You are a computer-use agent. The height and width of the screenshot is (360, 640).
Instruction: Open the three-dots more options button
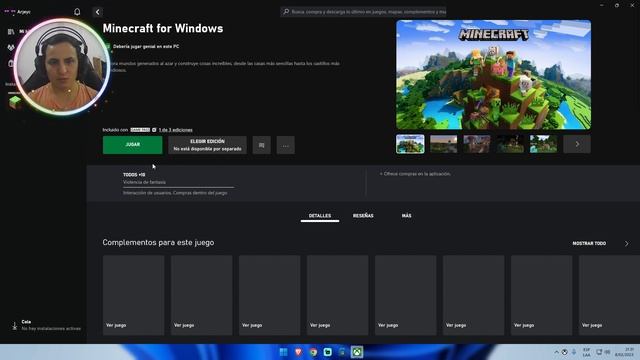click(x=286, y=145)
